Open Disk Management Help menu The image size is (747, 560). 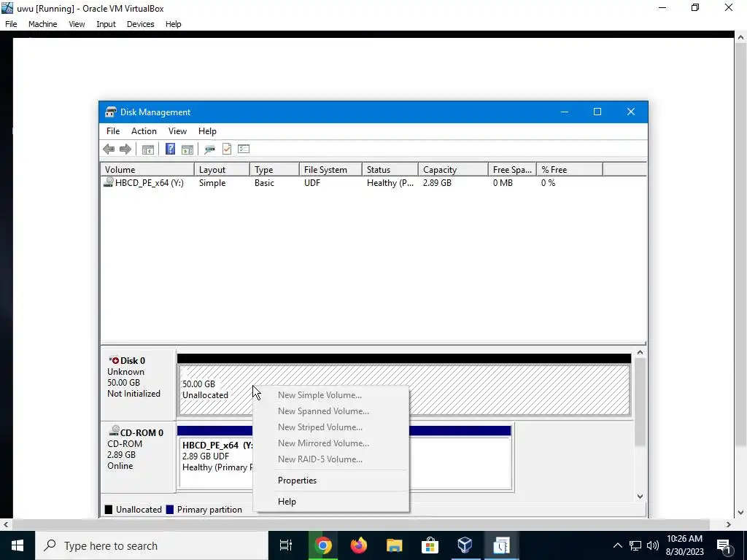pos(207,131)
